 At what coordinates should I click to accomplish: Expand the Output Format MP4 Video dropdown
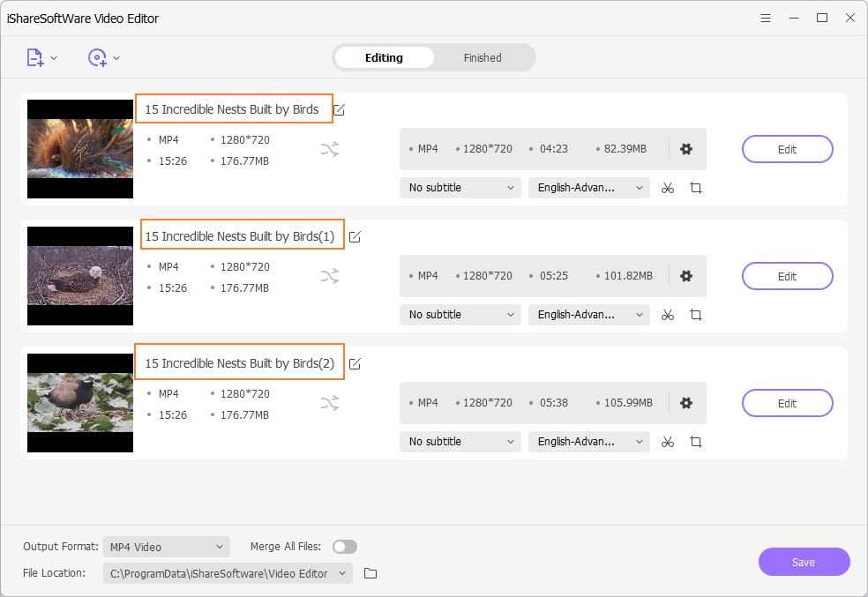pos(166,547)
